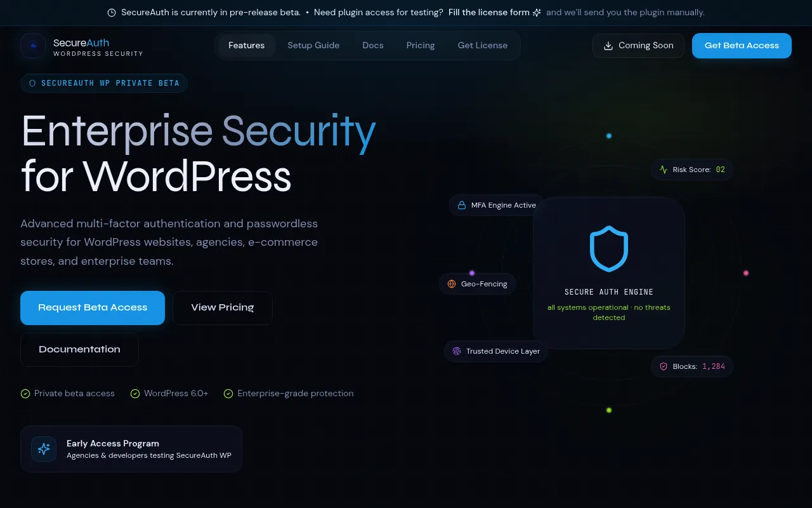Open Pricing from the nav bar

click(x=421, y=46)
